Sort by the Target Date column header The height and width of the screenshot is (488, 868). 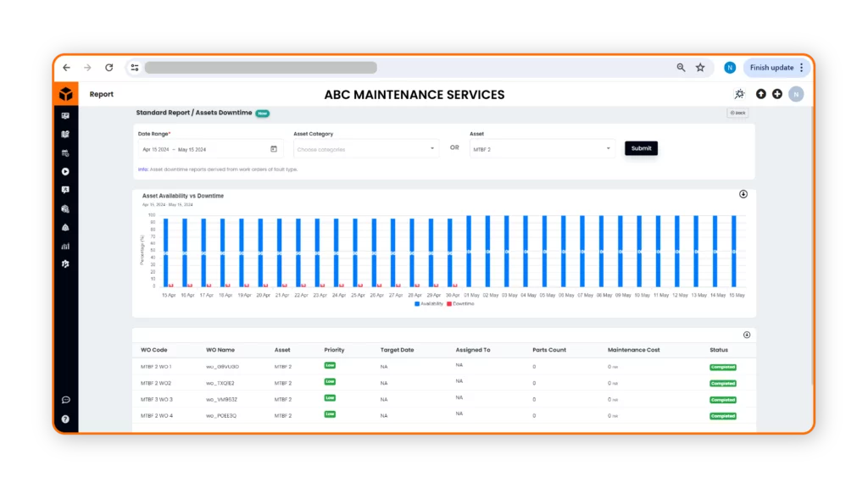click(x=397, y=350)
